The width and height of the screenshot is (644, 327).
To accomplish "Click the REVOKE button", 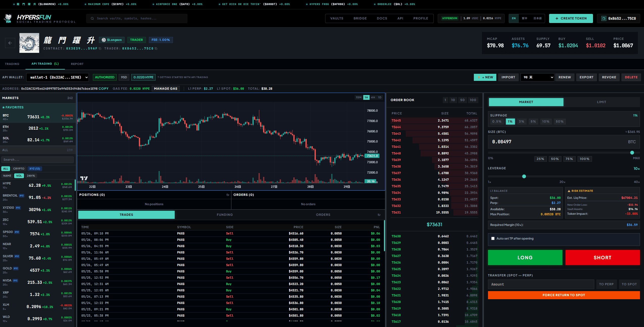I will pyautogui.click(x=609, y=77).
